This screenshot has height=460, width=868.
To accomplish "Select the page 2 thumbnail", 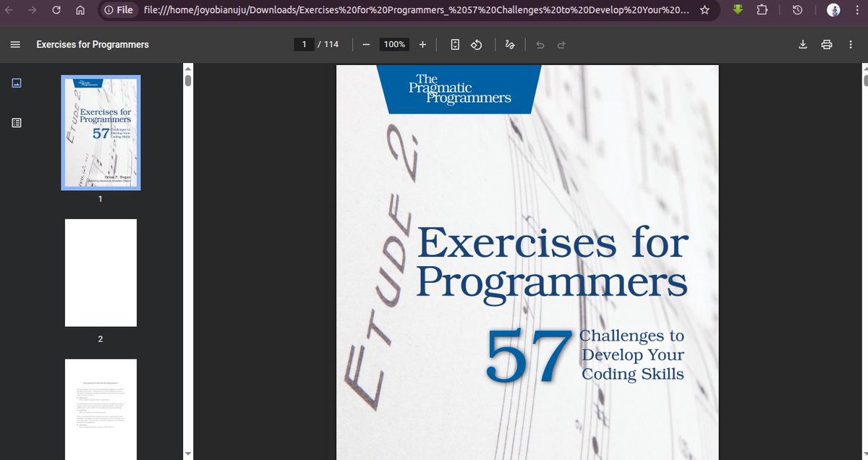I will point(101,273).
